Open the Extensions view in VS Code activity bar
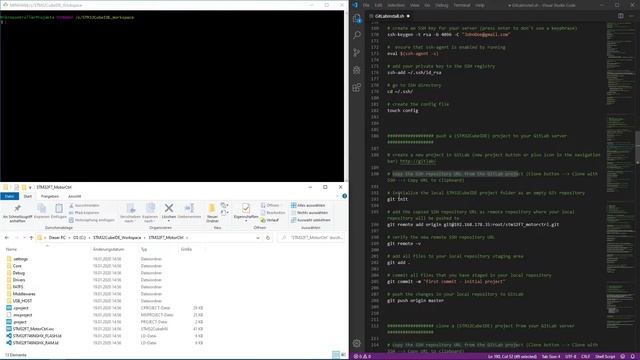 click(x=357, y=87)
